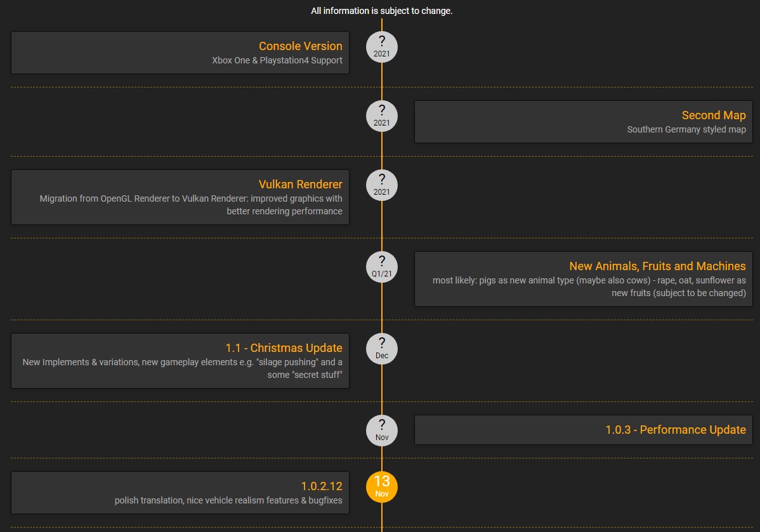
Task: Click the 1.1 - Christmas Update title
Action: tap(284, 348)
